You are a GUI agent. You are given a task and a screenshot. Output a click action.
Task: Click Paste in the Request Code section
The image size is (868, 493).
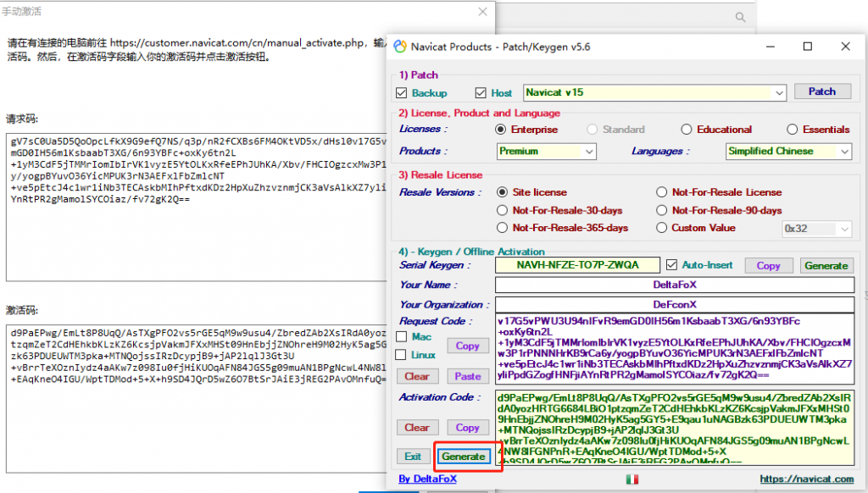pos(467,376)
